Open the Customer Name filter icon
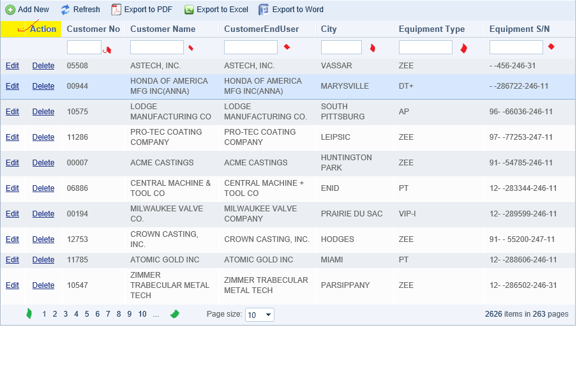 pyautogui.click(x=191, y=48)
